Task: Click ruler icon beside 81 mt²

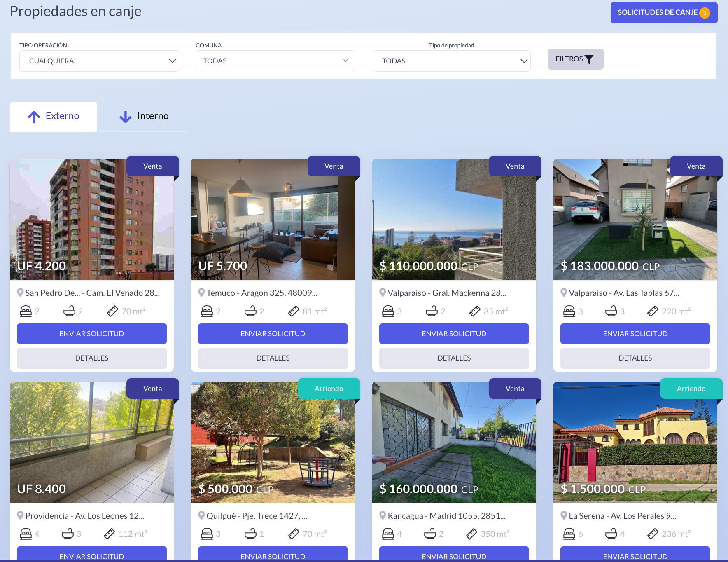Action: pos(294,311)
